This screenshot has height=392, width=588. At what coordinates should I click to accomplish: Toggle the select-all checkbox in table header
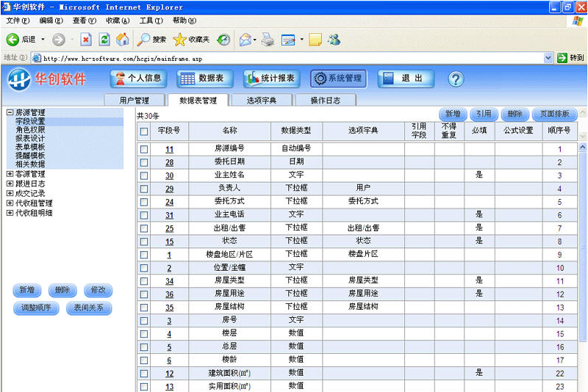tap(144, 131)
